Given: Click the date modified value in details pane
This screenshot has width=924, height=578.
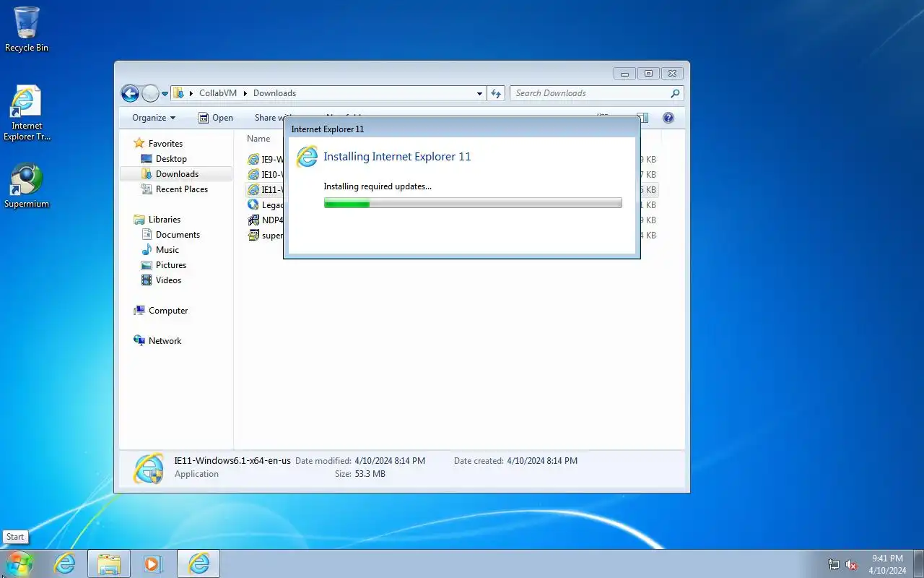Looking at the screenshot, I should tap(390, 461).
